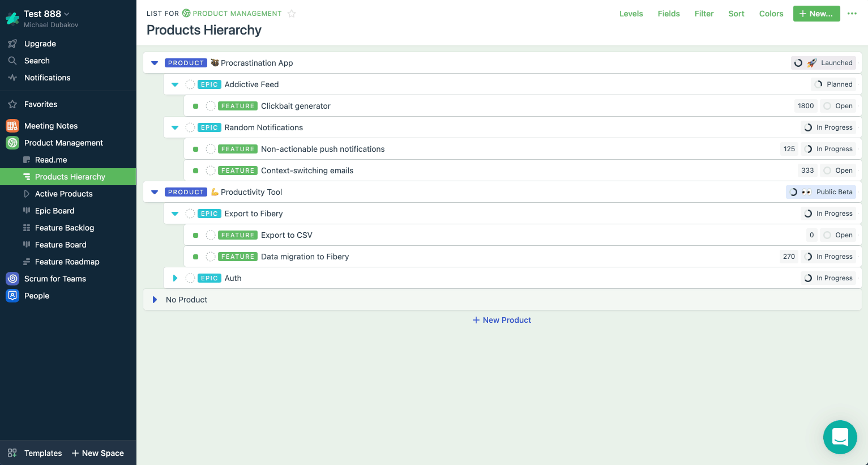Switch to the Feature Board view

(61, 245)
